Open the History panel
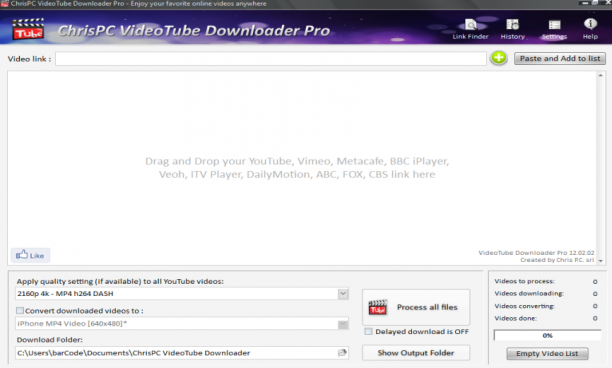The height and width of the screenshot is (368, 612). coord(512,29)
